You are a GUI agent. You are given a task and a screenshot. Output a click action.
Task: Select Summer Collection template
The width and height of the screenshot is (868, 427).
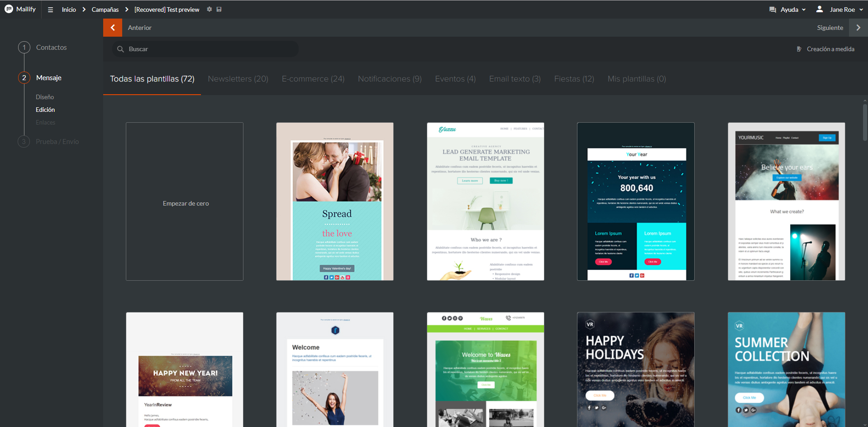click(x=787, y=369)
